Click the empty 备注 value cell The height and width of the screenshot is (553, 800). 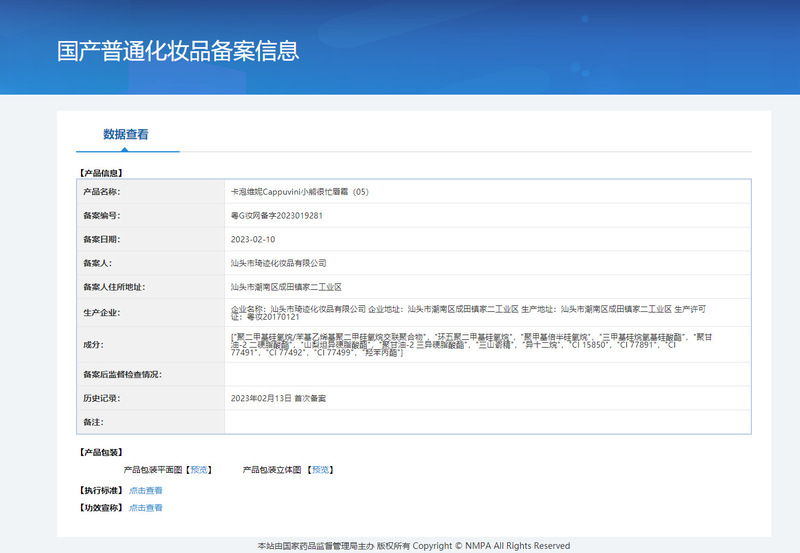[487, 422]
